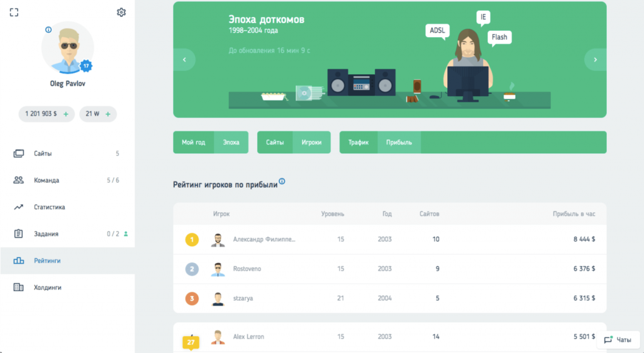
Task: Add money with the plus next to 1 201 903 $
Action: point(66,114)
